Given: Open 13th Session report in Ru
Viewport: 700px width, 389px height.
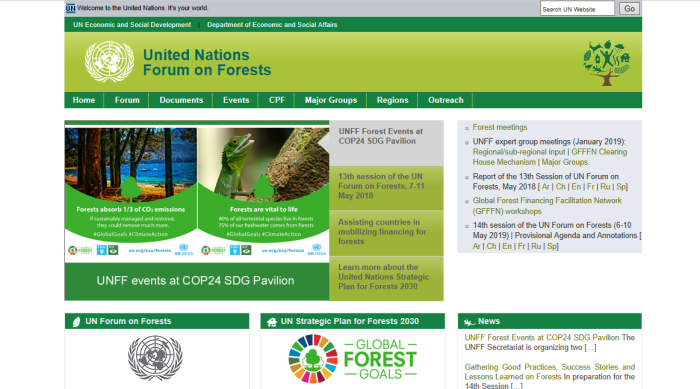Looking at the screenshot, I should 605,187.
